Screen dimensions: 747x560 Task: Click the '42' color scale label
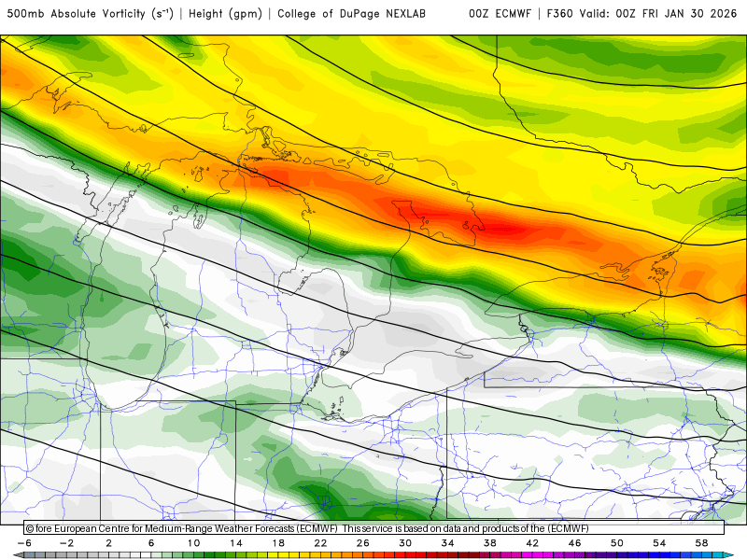tap(532, 543)
